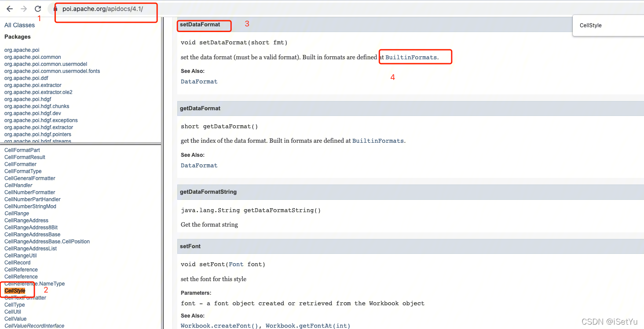Viewport: 644px width, 329px height.
Task: Click text 'Get the format string'
Action: point(209,224)
